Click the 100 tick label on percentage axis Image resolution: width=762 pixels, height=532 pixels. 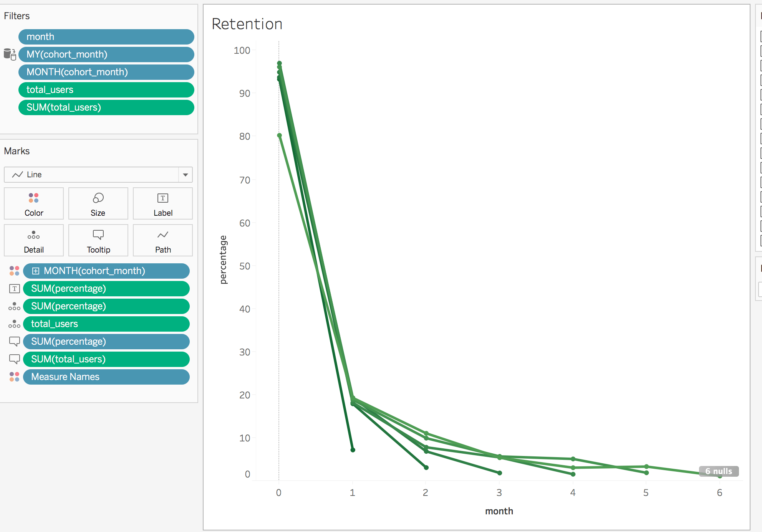[x=242, y=51]
